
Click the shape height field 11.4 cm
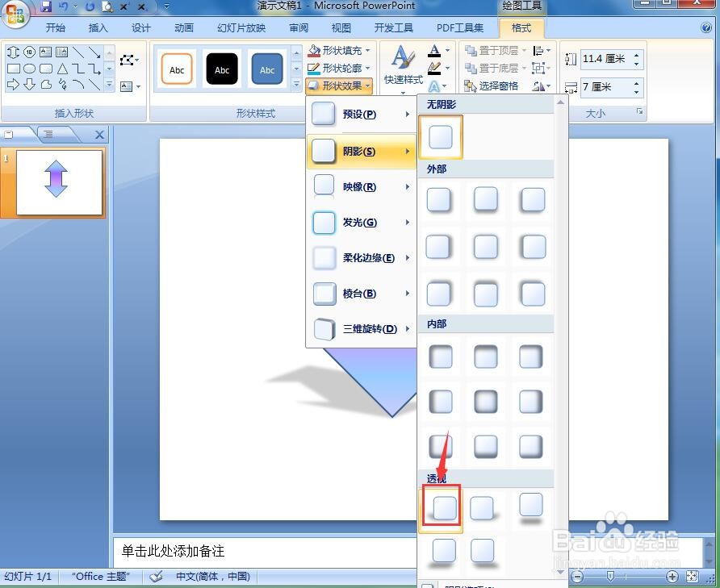click(x=606, y=59)
